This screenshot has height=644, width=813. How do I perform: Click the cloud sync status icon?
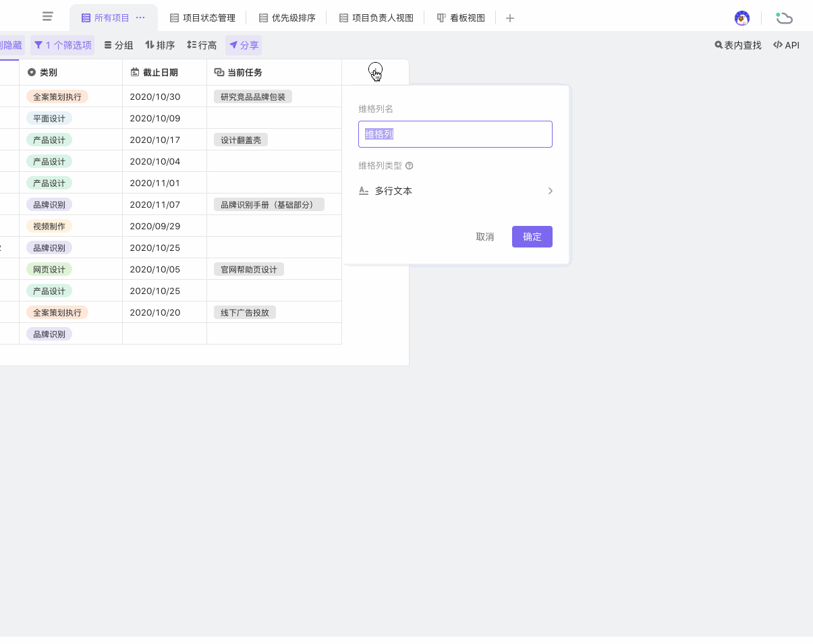click(x=783, y=18)
